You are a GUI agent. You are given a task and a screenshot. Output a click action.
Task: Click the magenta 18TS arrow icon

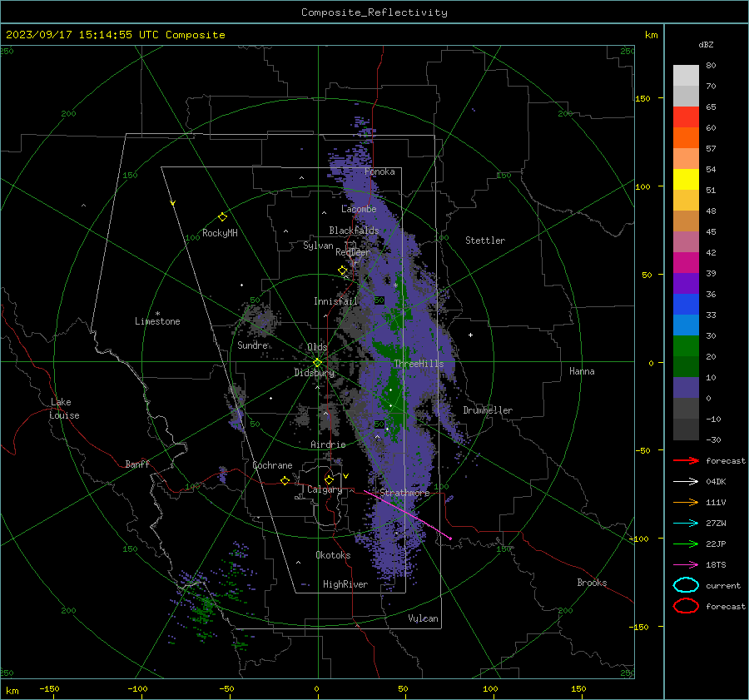[686, 565]
